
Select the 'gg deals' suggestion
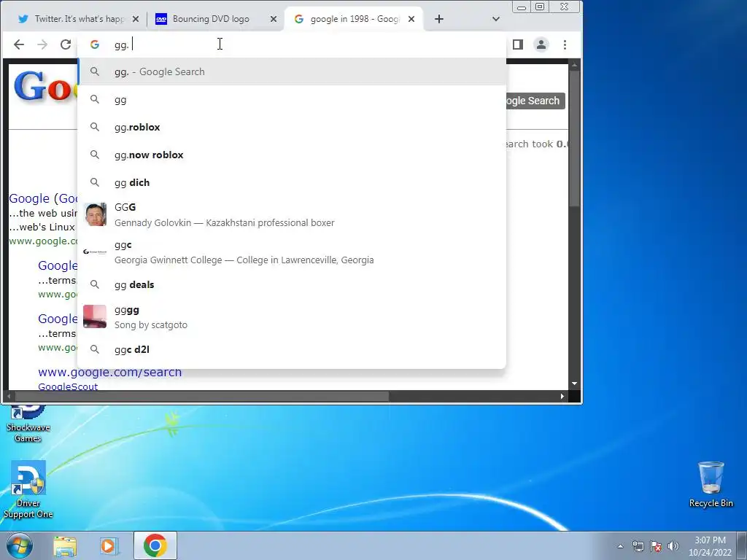coord(292,285)
